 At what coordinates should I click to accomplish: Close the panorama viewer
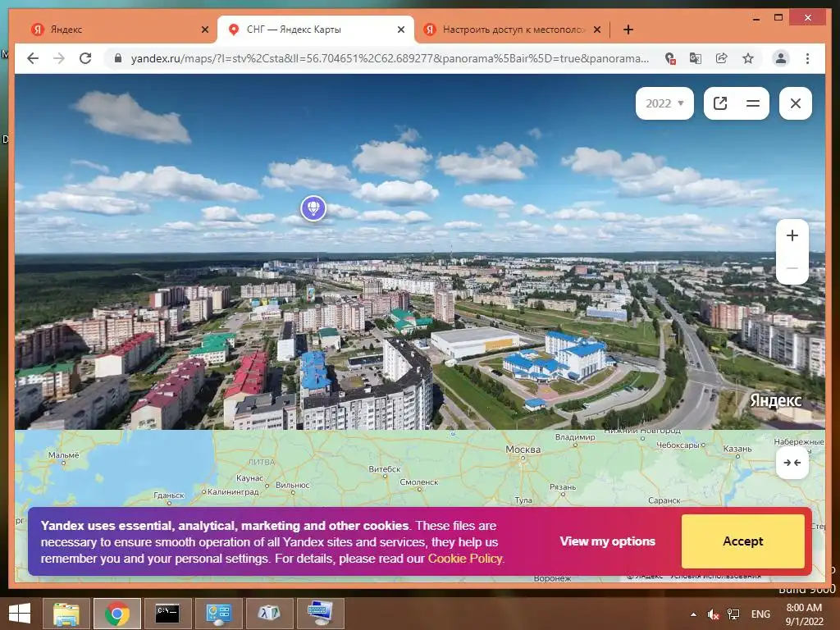pos(796,103)
